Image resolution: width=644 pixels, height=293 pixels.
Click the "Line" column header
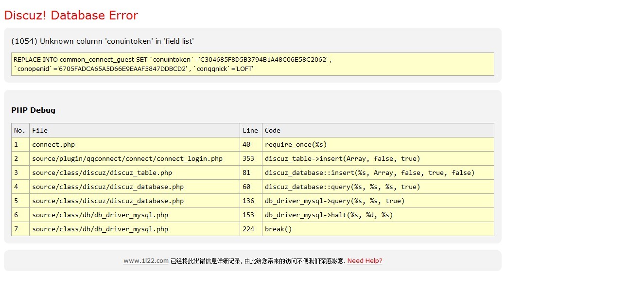click(250, 130)
